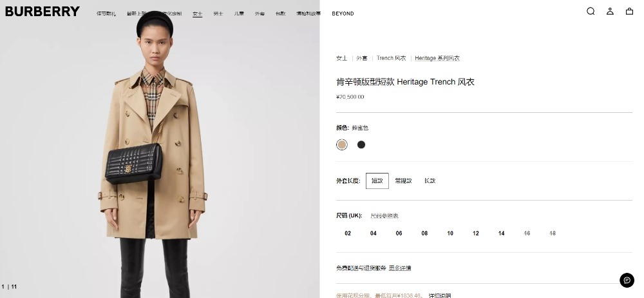Viewport: 644px width, 298px height.
Task: Open the 尺码参照表 size guide link
Action: 384,215
